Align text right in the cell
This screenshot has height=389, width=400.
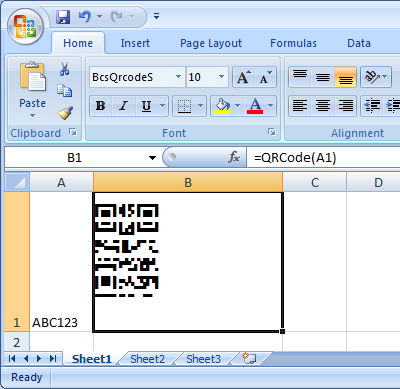coord(346,106)
